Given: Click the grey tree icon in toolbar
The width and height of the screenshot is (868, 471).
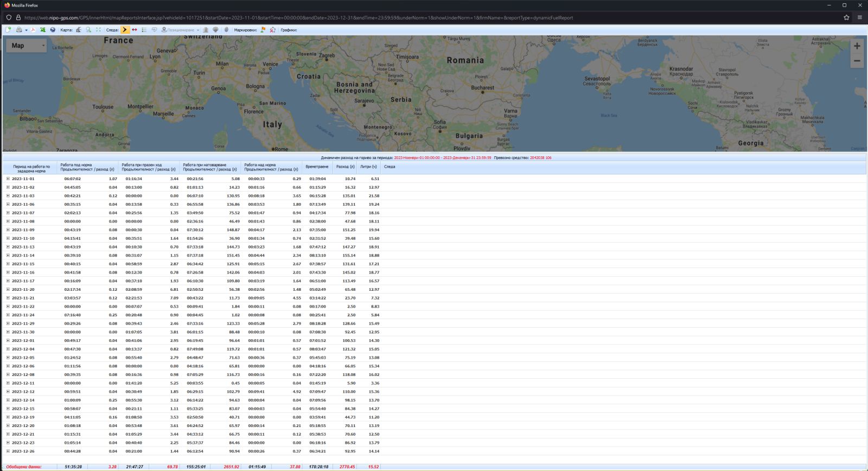Looking at the screenshot, I should pyautogui.click(x=215, y=30).
